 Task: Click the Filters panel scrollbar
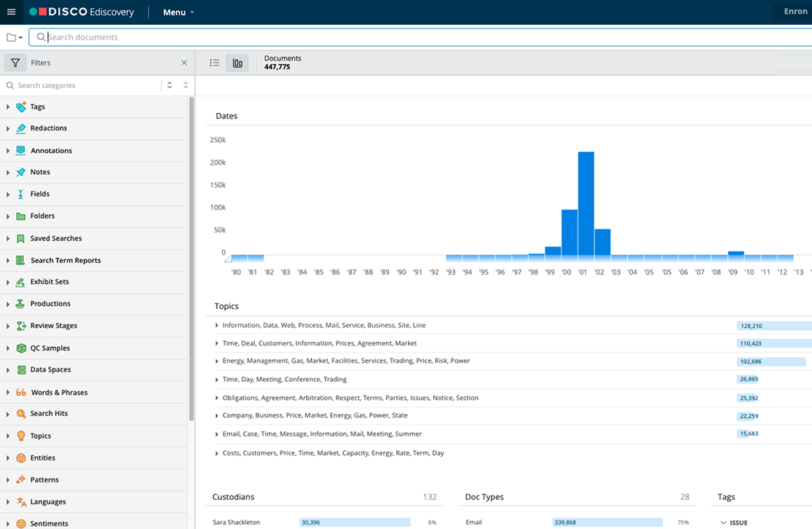[x=191, y=259]
